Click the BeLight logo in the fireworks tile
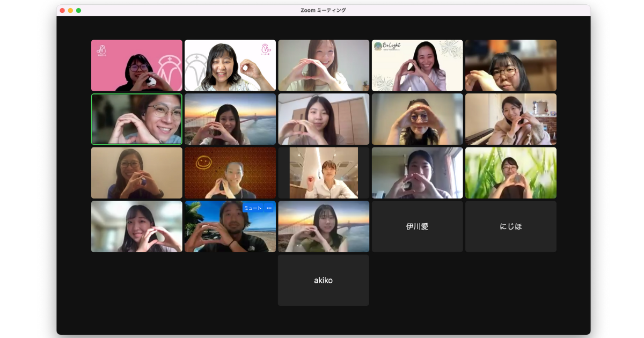The width and height of the screenshot is (644, 338). point(387,47)
